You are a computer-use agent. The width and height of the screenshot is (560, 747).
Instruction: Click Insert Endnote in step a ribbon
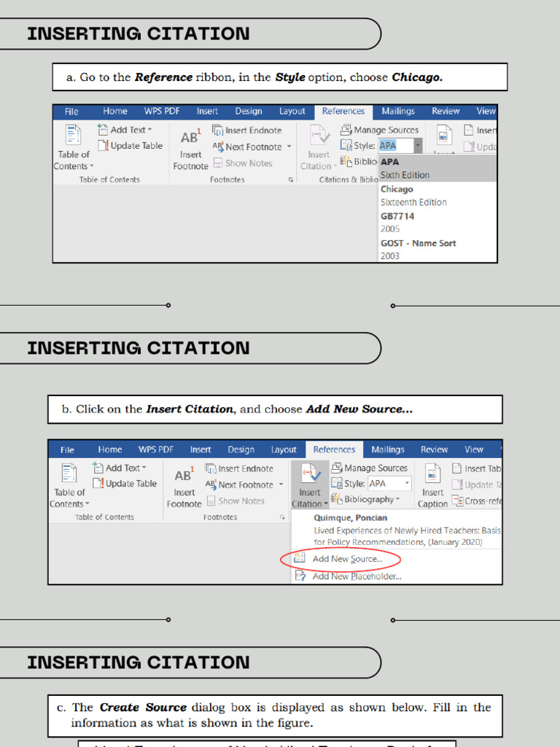[246, 130]
